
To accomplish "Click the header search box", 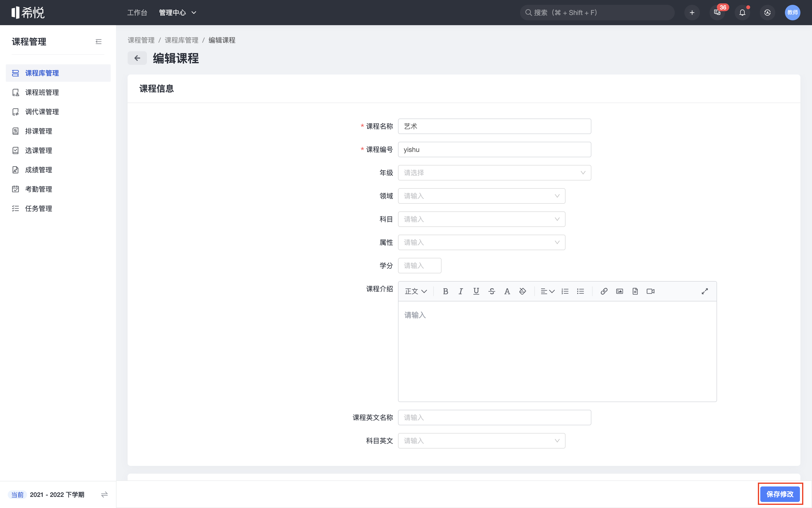I will [597, 12].
